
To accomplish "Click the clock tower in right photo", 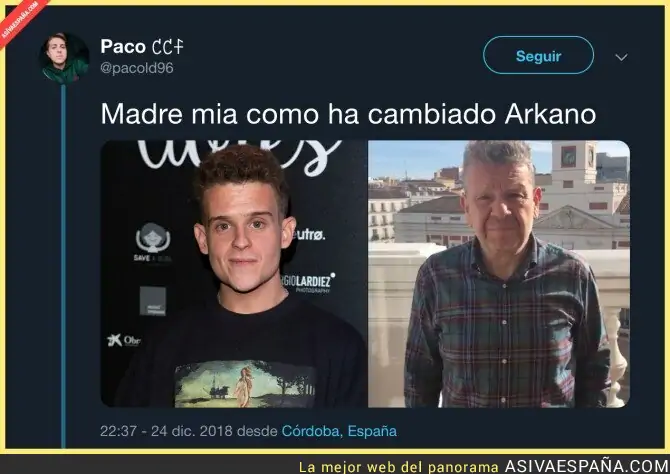I will (574, 162).
